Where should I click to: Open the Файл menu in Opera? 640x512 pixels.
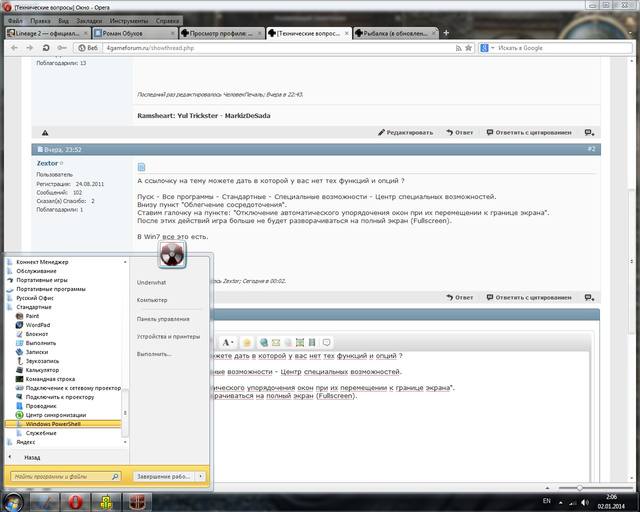pyautogui.click(x=15, y=20)
